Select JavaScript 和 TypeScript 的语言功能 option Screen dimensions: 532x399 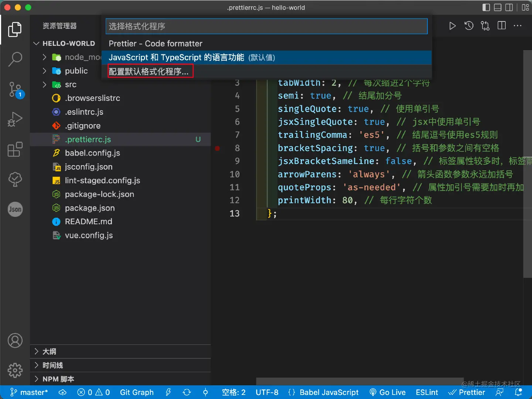(x=266, y=57)
